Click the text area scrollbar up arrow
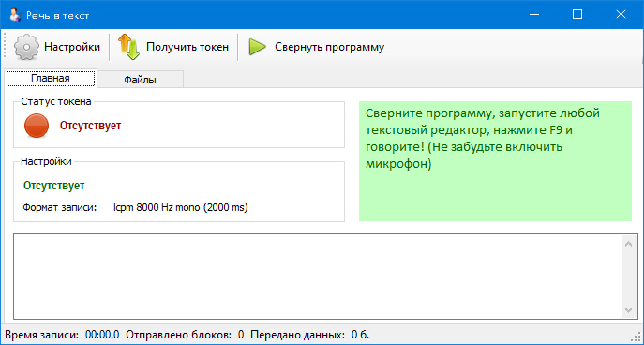This screenshot has height=345, width=644. pyautogui.click(x=629, y=244)
